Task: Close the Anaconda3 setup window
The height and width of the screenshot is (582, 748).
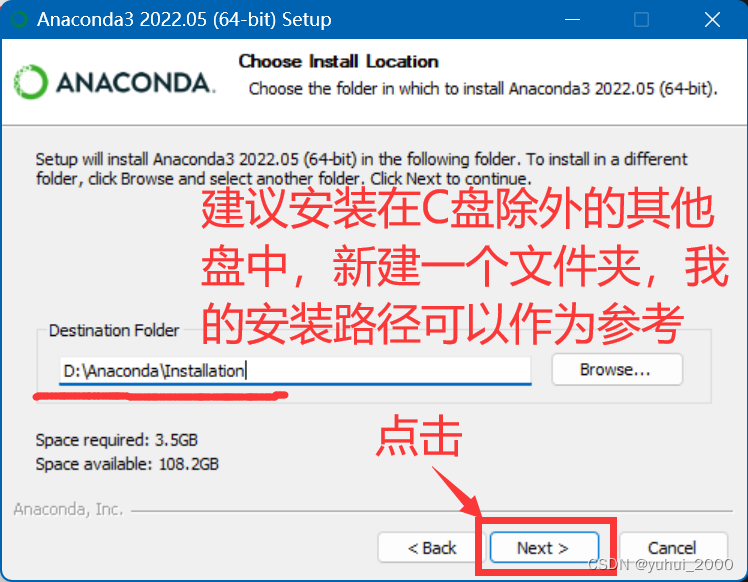Action: click(712, 20)
